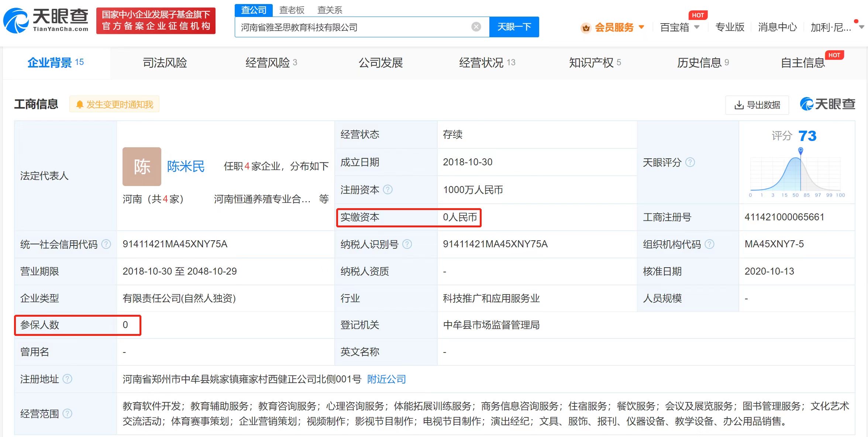
Task: Click the bell icon for 发生变更时通知我
Action: coord(79,104)
